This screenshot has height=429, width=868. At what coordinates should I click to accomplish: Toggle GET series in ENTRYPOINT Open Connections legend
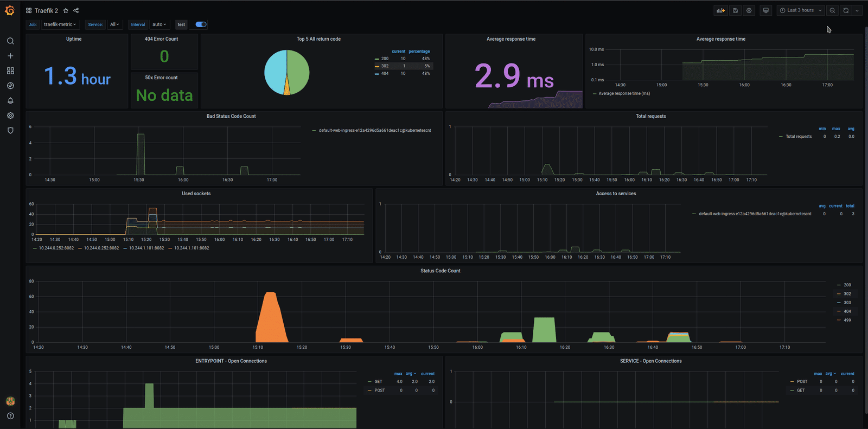(378, 382)
